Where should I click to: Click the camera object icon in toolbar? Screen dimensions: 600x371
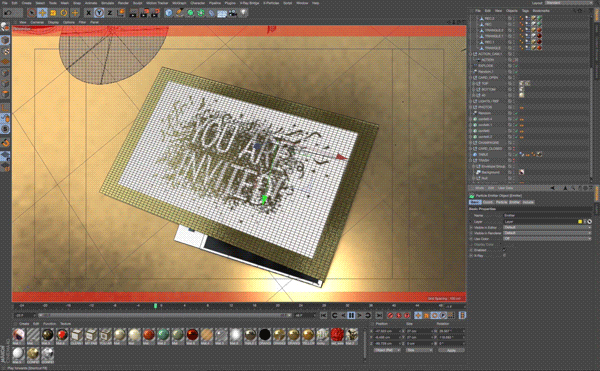tap(233, 13)
